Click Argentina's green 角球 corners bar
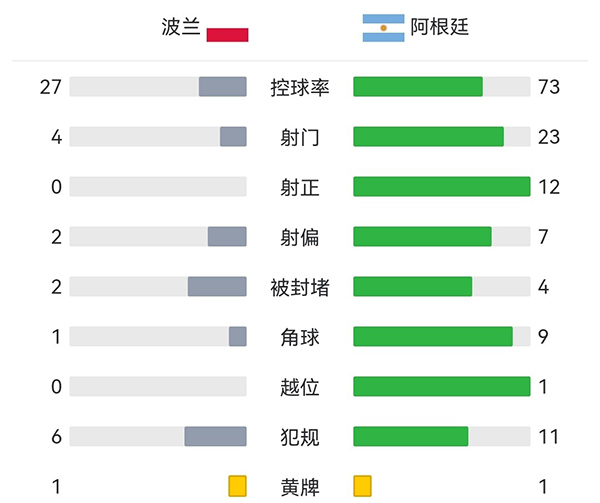 coord(433,337)
